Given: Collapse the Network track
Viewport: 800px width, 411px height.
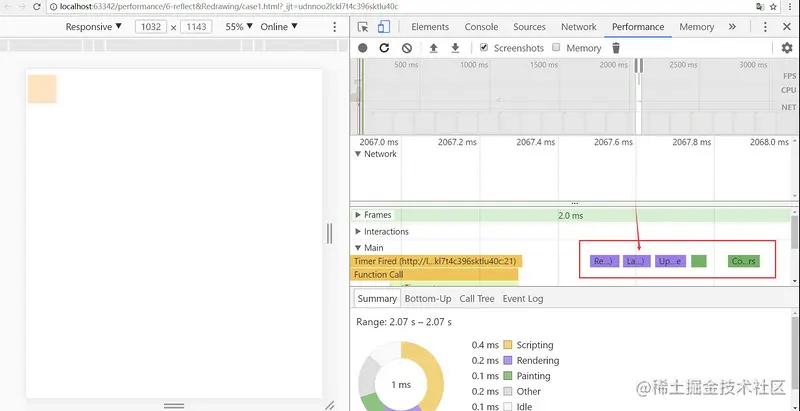Looking at the screenshot, I should click(x=358, y=154).
